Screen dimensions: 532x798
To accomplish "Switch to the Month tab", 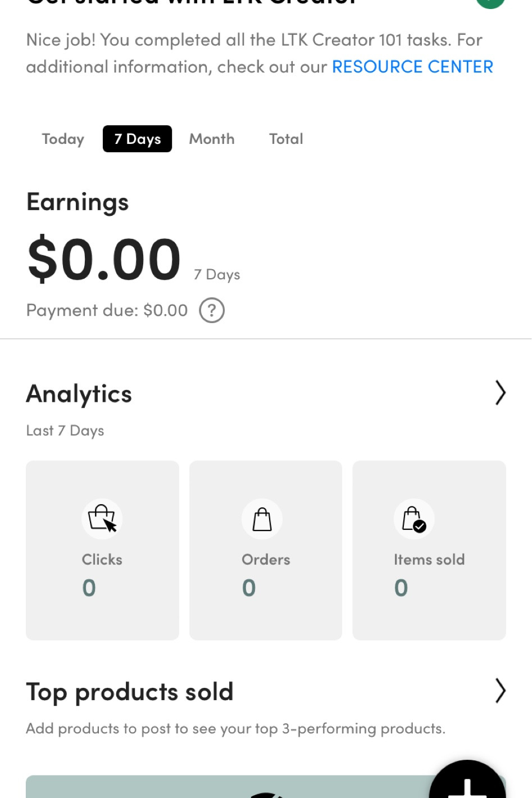I will coord(212,139).
